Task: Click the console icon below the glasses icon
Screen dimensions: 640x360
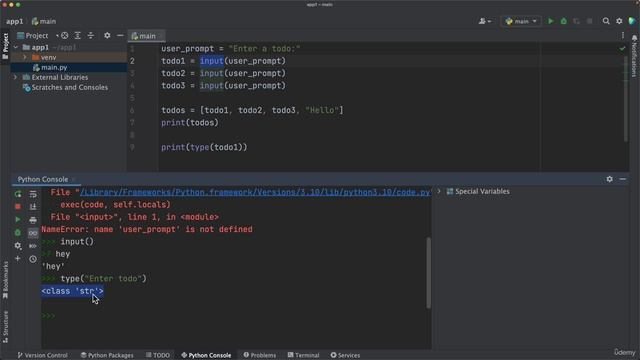Action: pos(33,246)
